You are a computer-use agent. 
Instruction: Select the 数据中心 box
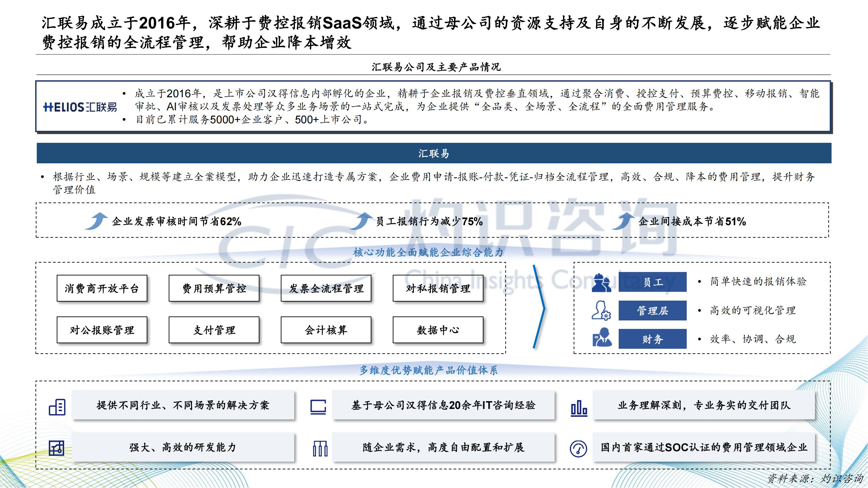[x=438, y=330]
